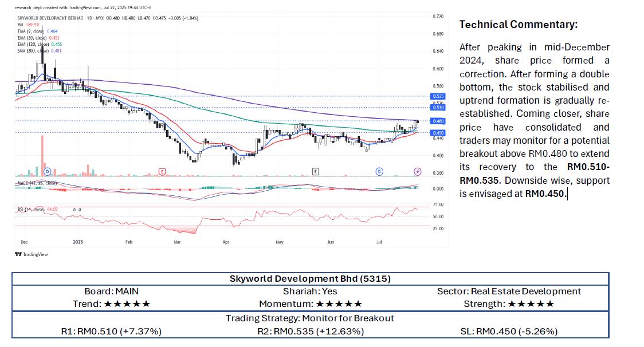Click the red earnings 'E' marker near March

[162, 172]
